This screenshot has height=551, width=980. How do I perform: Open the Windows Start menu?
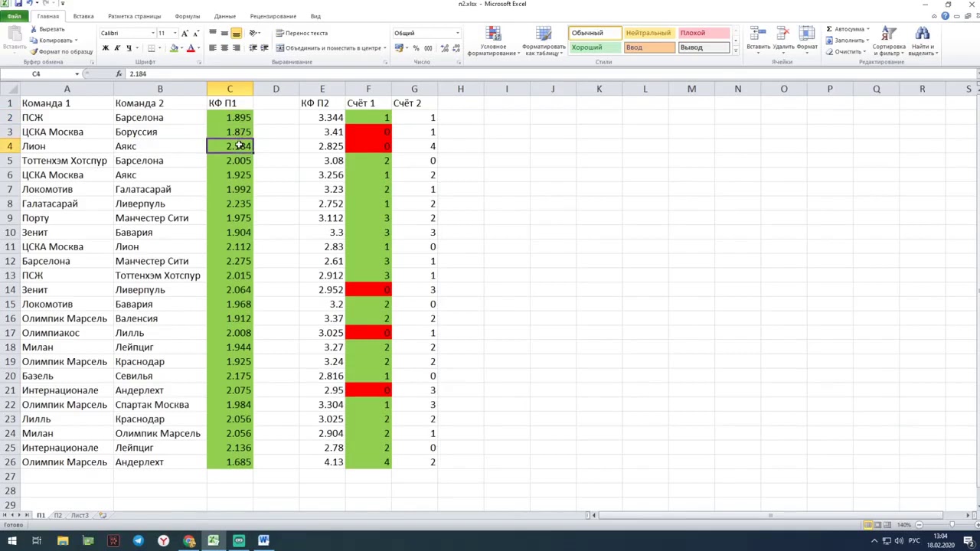tap(12, 541)
